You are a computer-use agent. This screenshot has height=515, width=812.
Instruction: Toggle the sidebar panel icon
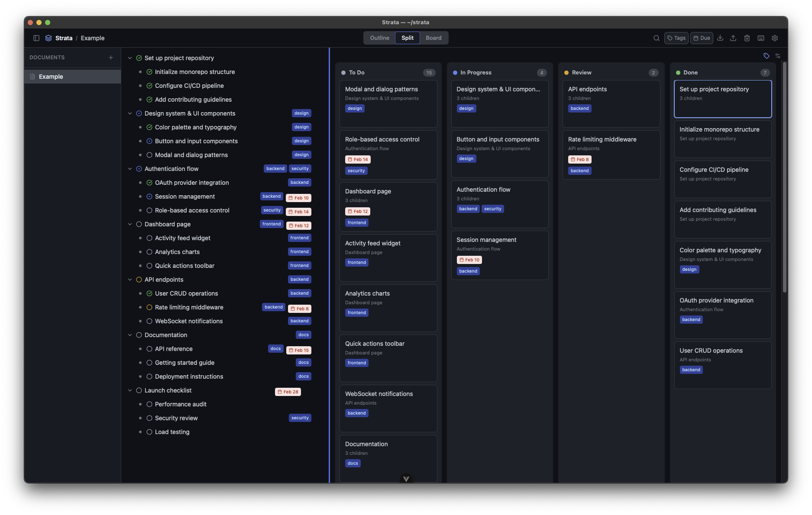click(36, 38)
